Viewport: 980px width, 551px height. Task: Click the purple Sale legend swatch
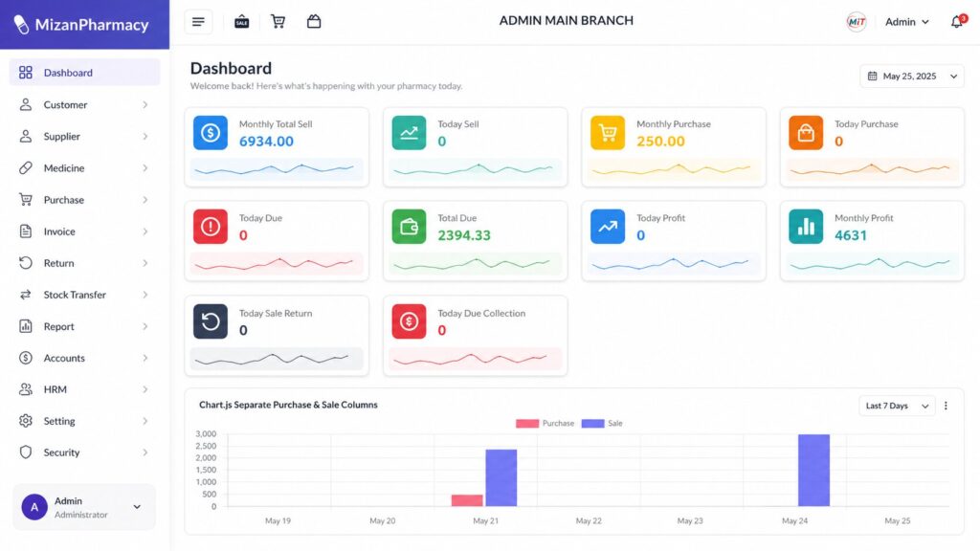[592, 424]
